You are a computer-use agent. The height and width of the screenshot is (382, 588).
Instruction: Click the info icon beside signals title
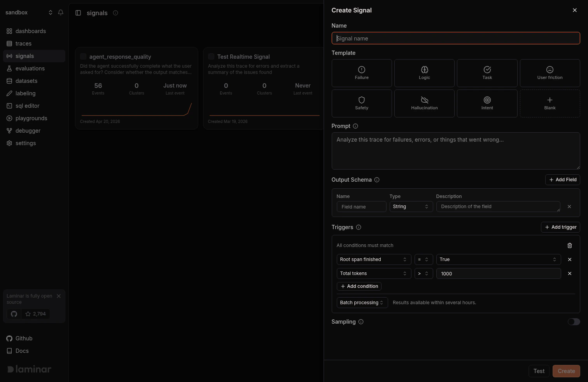coord(115,13)
